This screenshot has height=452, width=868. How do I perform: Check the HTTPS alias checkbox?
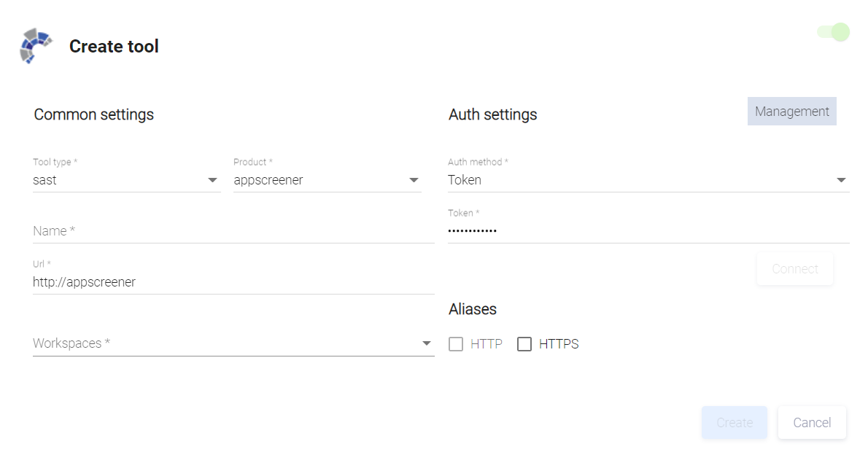point(524,344)
